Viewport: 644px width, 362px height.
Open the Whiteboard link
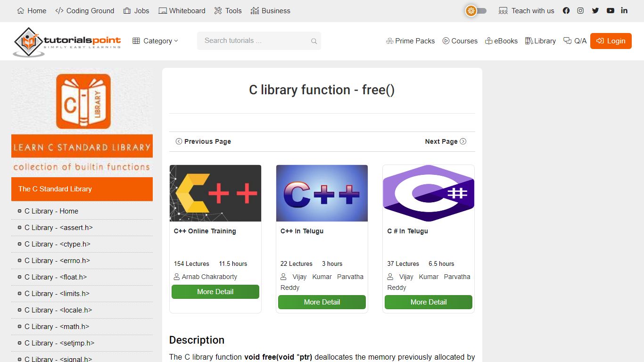coord(182,11)
